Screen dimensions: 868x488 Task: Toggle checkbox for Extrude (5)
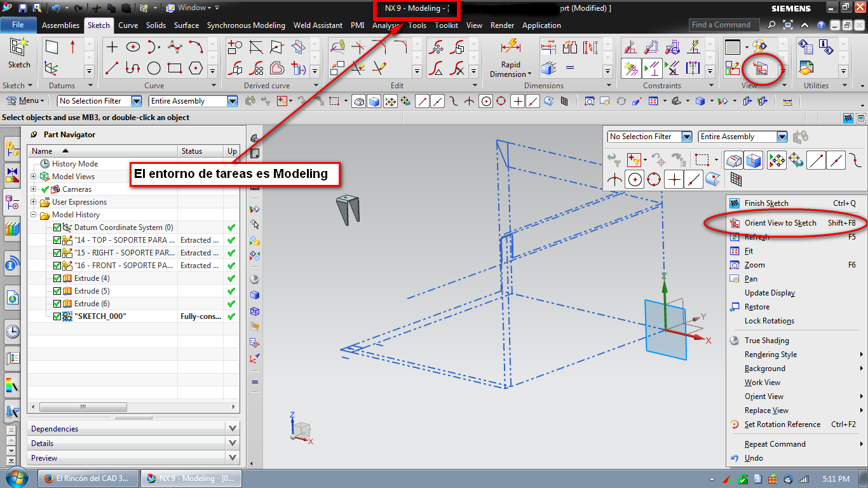(57, 291)
